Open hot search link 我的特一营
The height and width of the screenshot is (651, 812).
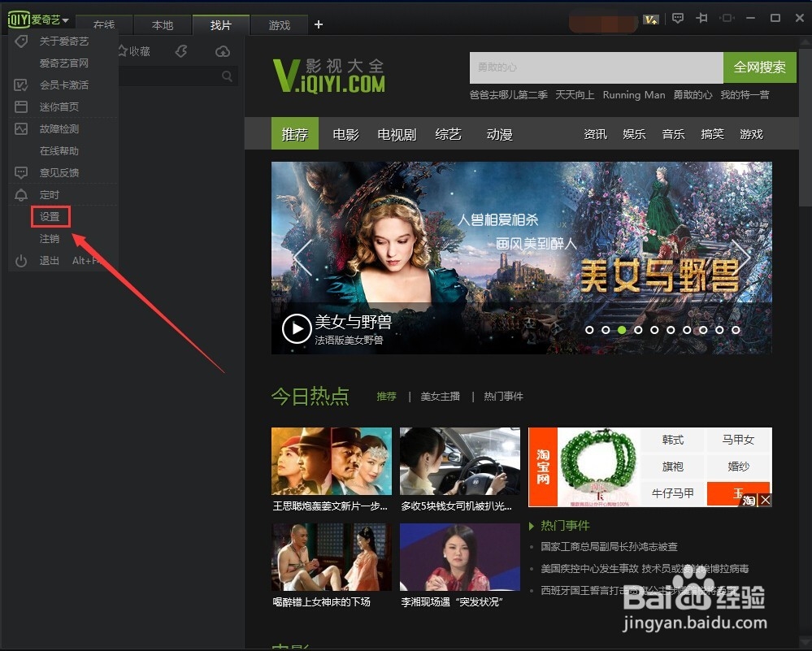(745, 95)
